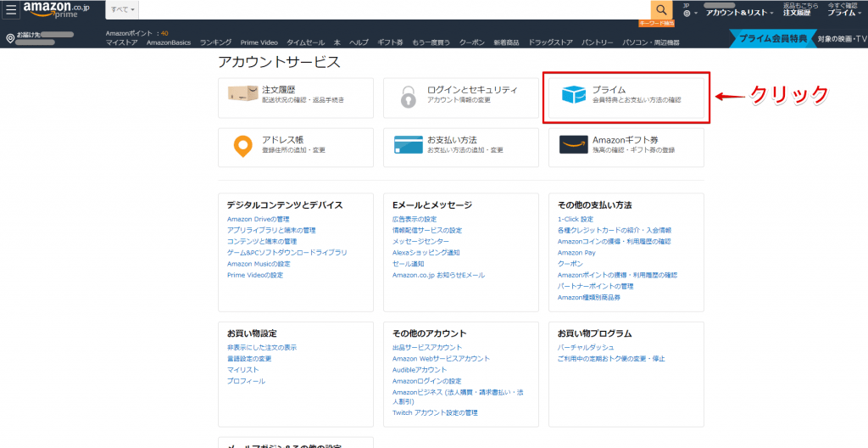Screen dimensions: 868x448
Task: Open セール通知 link
Action: click(409, 264)
